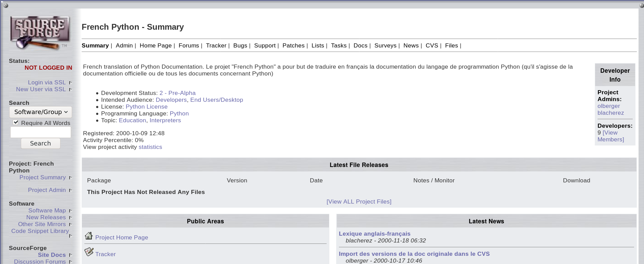Click the arrow icon next to Other Site Mirrors
The height and width of the screenshot is (264, 644).
coord(70,224)
